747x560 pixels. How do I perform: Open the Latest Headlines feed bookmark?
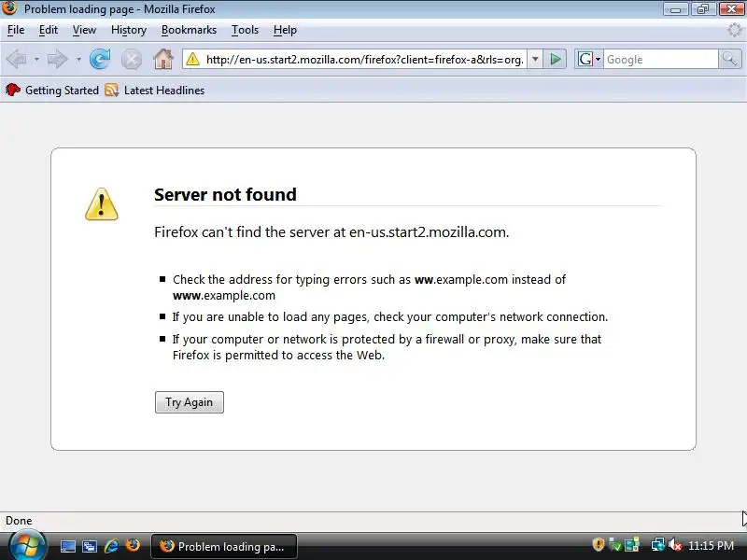coord(155,90)
